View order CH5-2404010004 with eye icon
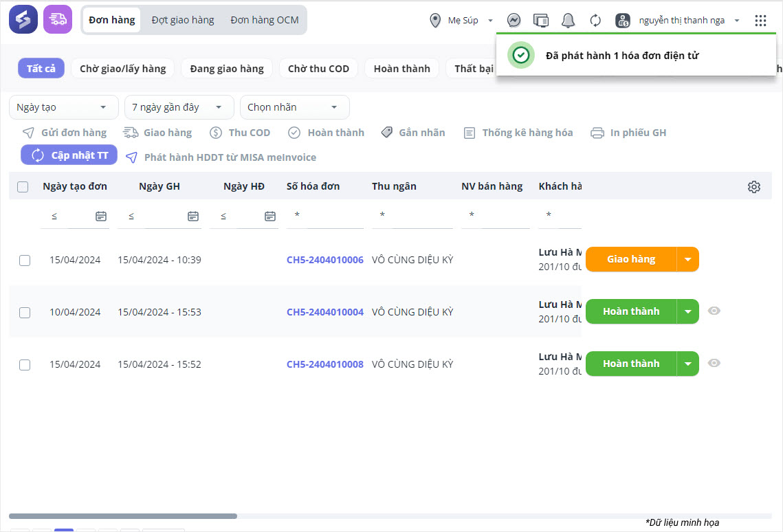 (x=714, y=311)
